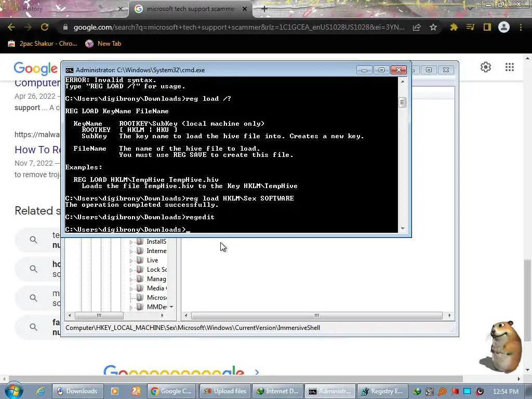Expand the Media registry key
This screenshot has height=399, width=532.
(131, 289)
